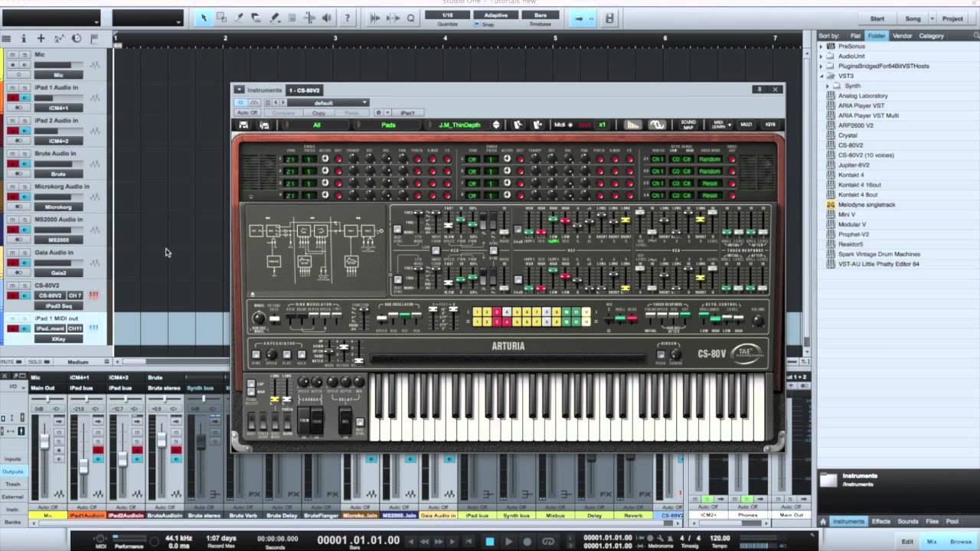Click the home icon in the browser footer

click(823, 521)
